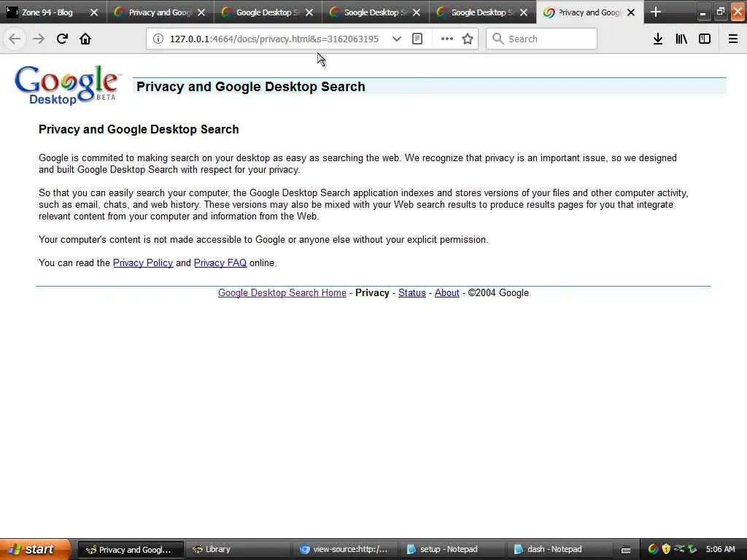The image size is (747, 560).
Task: Go forward one page
Action: [x=39, y=39]
